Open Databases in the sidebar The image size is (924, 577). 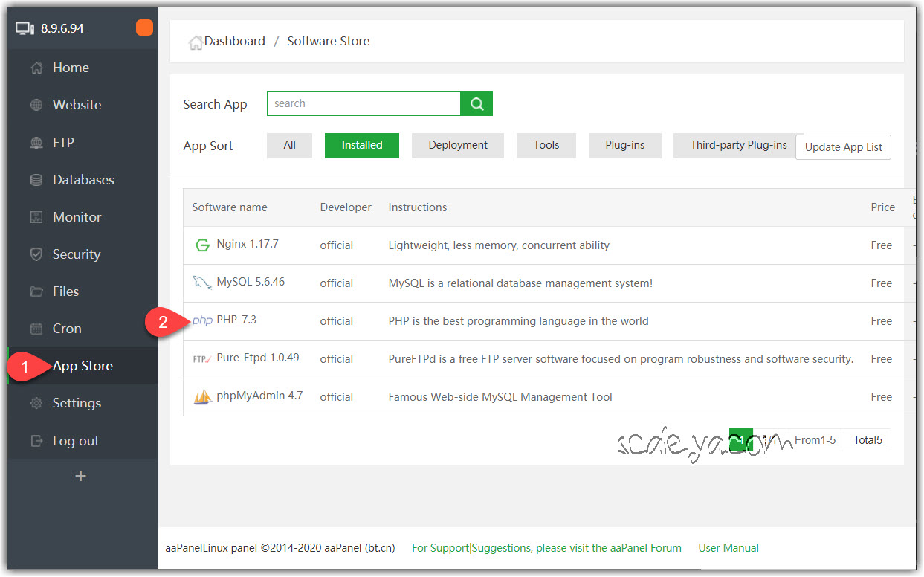tap(83, 180)
